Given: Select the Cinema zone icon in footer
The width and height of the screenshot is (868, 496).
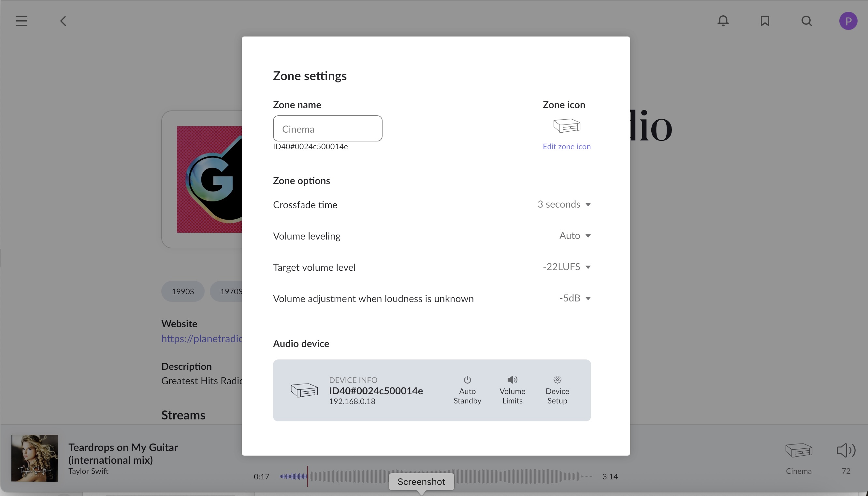Looking at the screenshot, I should coord(799,451).
